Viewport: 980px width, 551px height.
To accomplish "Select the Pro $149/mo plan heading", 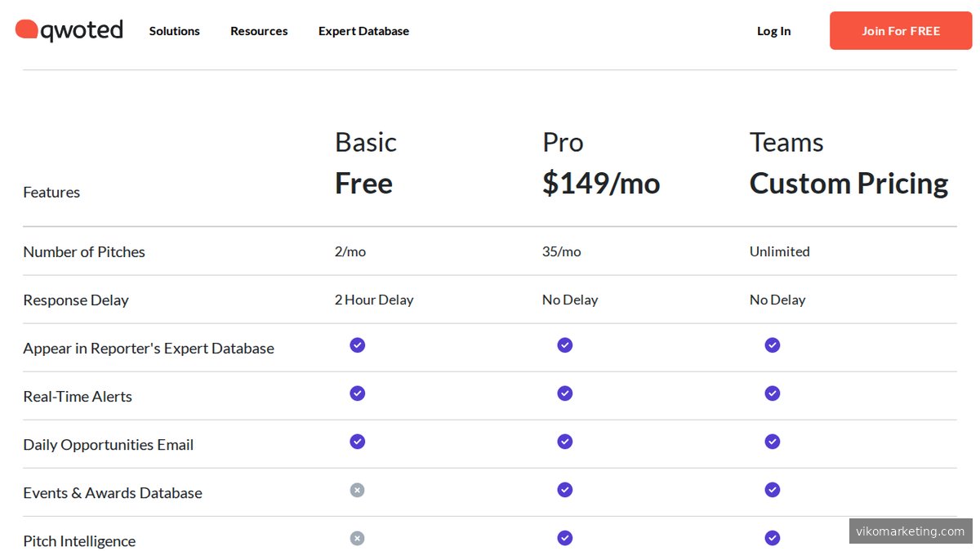I will click(x=600, y=165).
